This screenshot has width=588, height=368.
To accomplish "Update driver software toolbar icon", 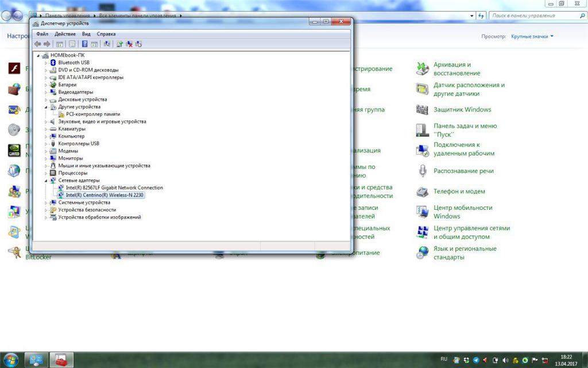I will tap(119, 44).
